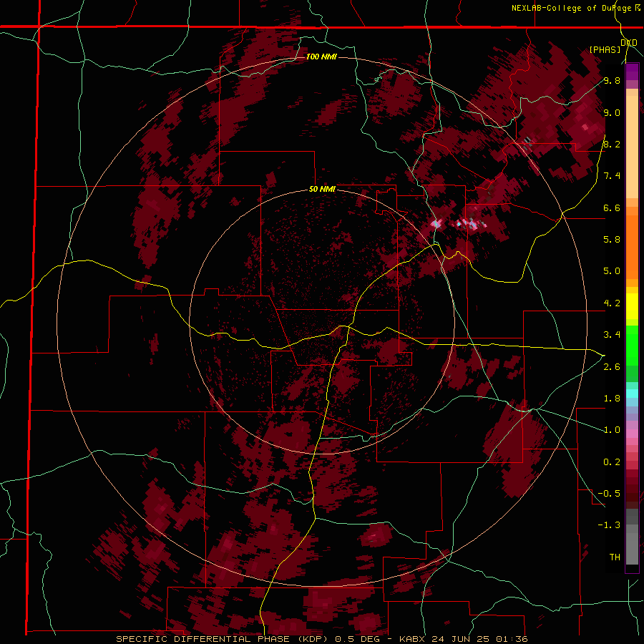Pick the bright green band of color bar
Screen dimensions: 644x644
click(x=632, y=345)
